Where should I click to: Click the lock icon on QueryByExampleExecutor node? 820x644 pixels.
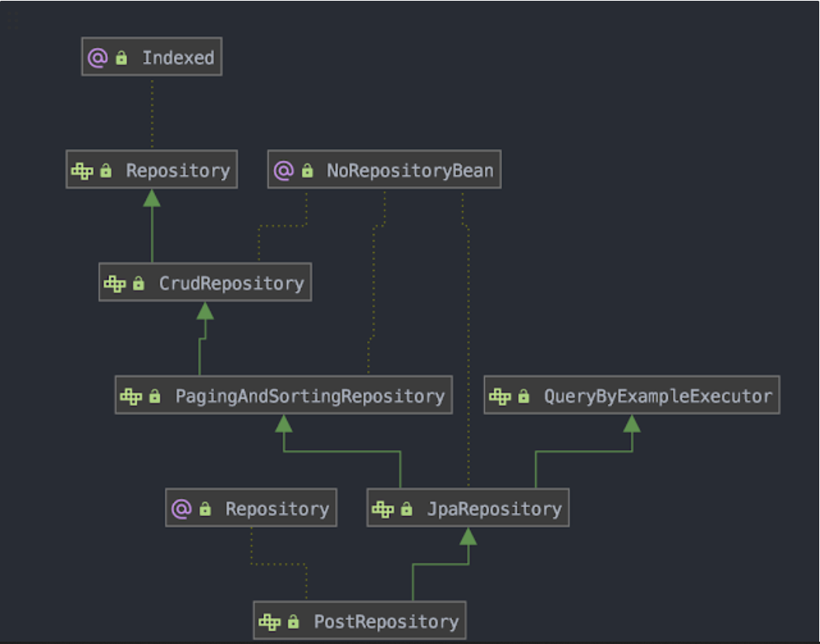[x=524, y=396]
